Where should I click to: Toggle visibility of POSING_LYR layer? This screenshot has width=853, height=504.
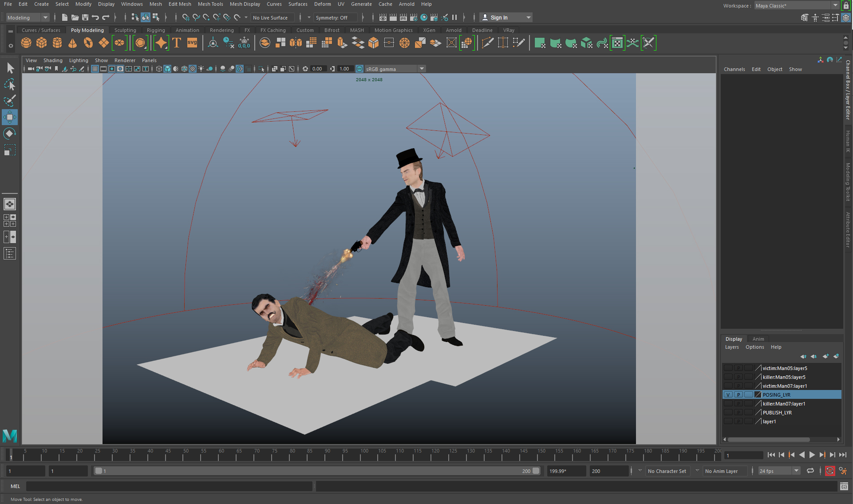728,395
